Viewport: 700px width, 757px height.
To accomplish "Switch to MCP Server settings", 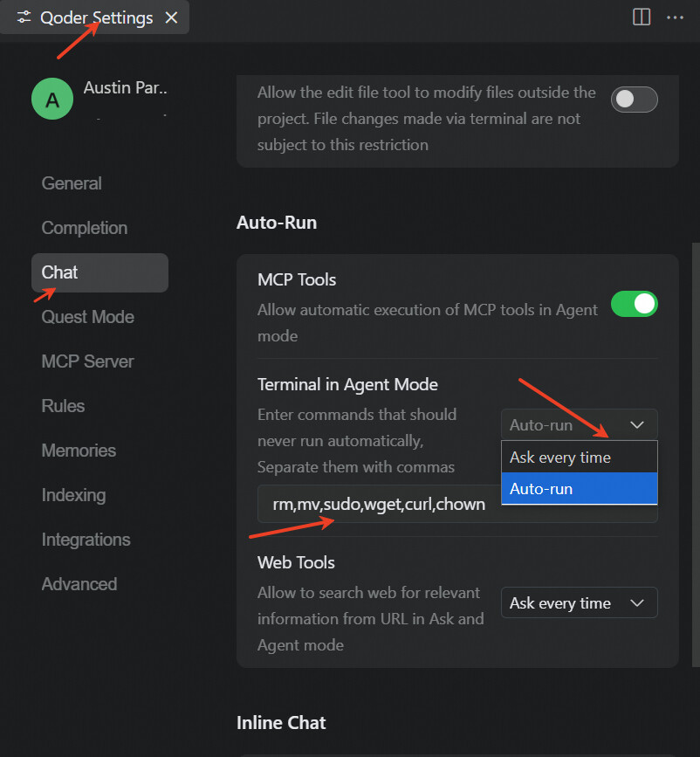I will (x=88, y=361).
